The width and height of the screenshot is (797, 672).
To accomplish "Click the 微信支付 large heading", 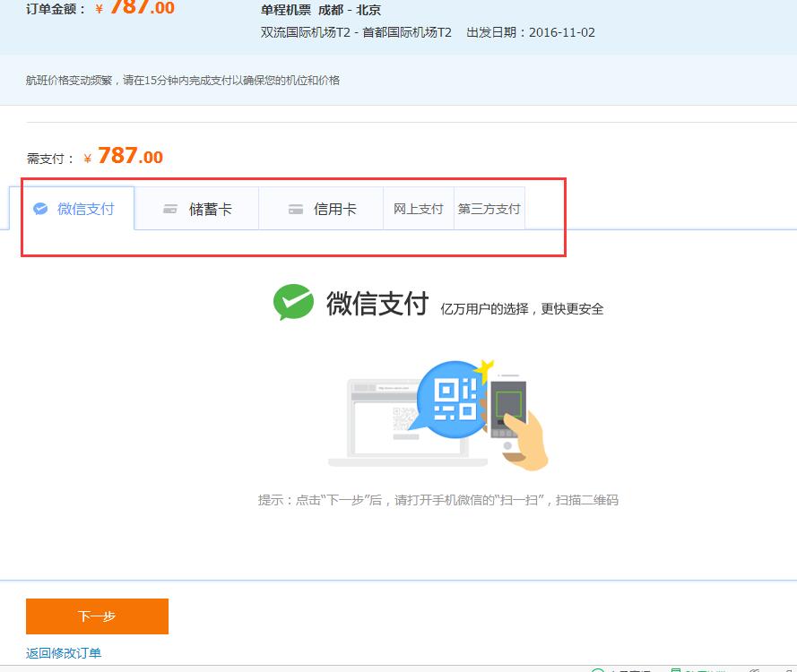I will 377,303.
